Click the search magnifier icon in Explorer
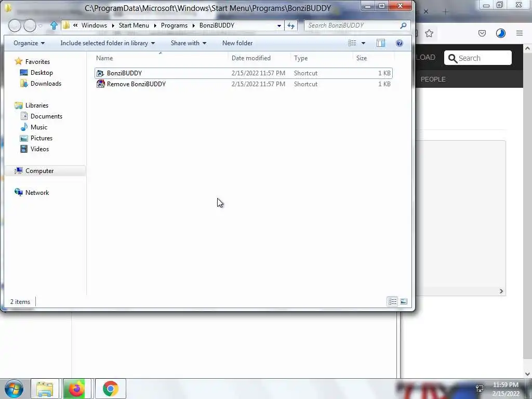Image resolution: width=532 pixels, height=399 pixels. [403, 25]
